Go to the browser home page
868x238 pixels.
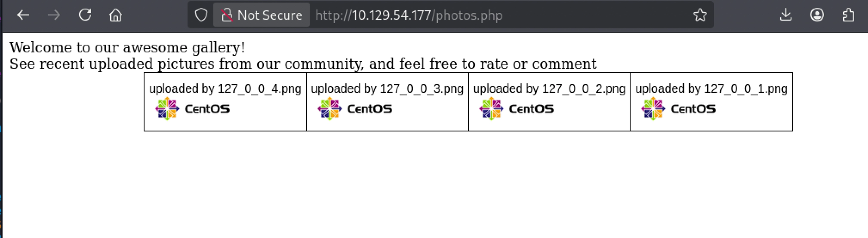[x=116, y=15]
